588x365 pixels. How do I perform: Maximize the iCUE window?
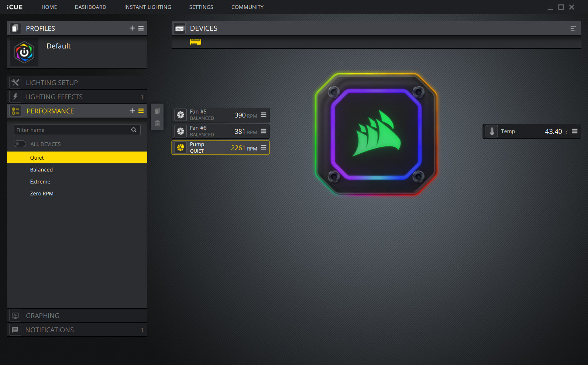point(561,7)
